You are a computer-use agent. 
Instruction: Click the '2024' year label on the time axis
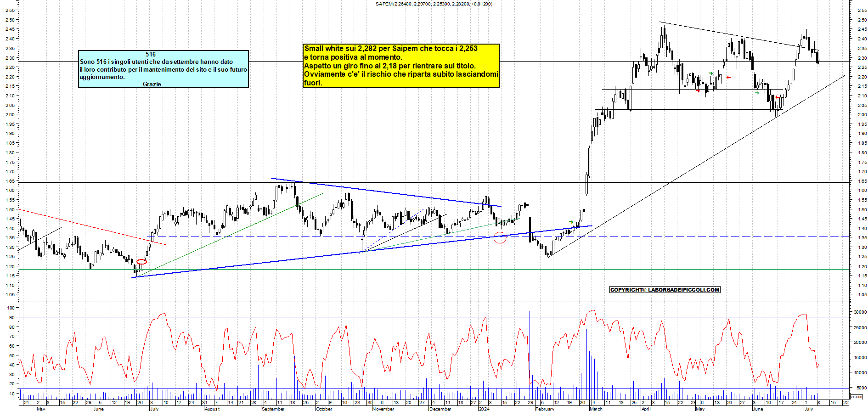point(484,409)
